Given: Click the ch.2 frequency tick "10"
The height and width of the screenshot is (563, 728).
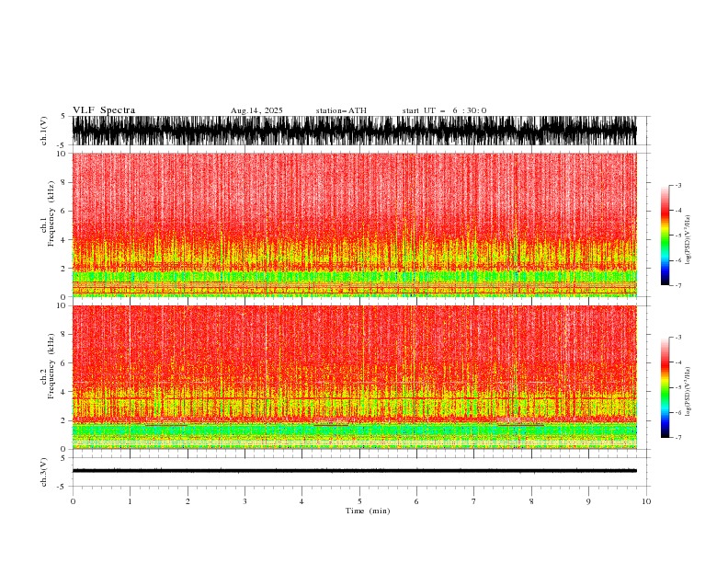Looking at the screenshot, I should click(62, 305).
